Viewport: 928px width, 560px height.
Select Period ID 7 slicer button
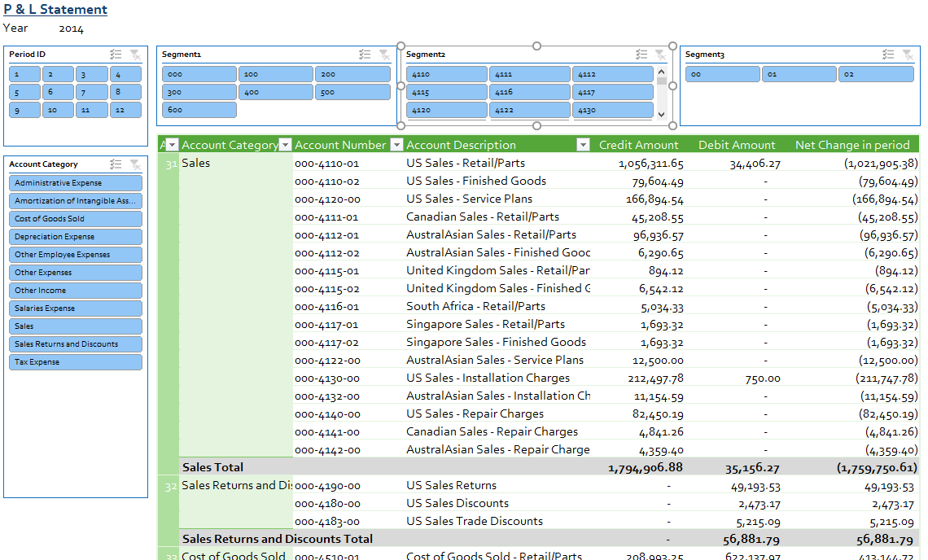click(x=92, y=92)
